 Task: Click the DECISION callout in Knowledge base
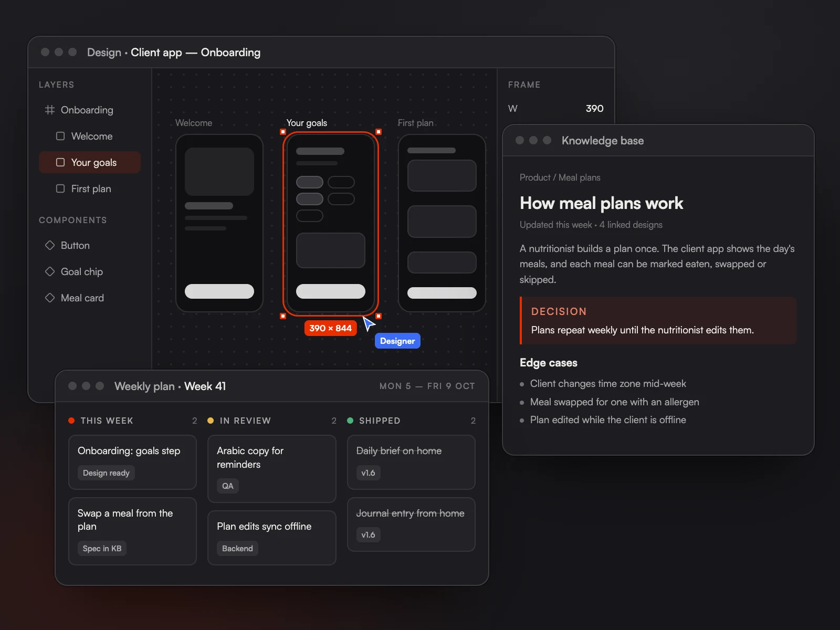pos(658,320)
